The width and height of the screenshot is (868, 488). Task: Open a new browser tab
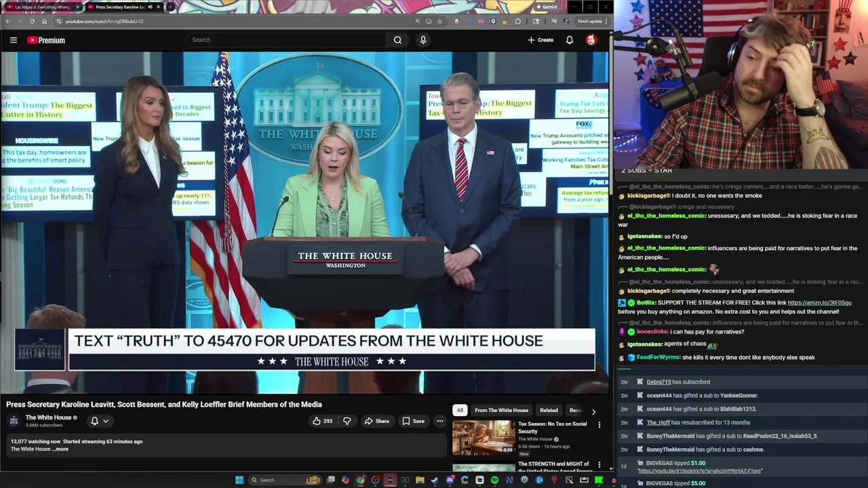point(170,7)
